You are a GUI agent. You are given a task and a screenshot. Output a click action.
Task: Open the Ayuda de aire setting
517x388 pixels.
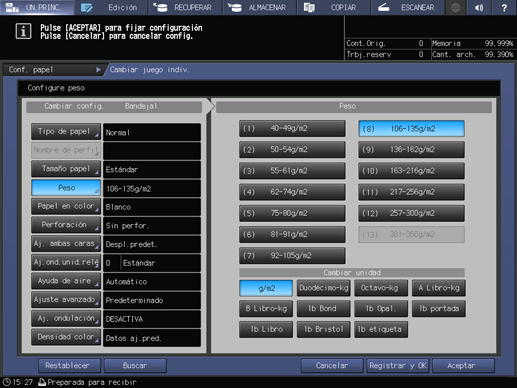click(x=66, y=281)
